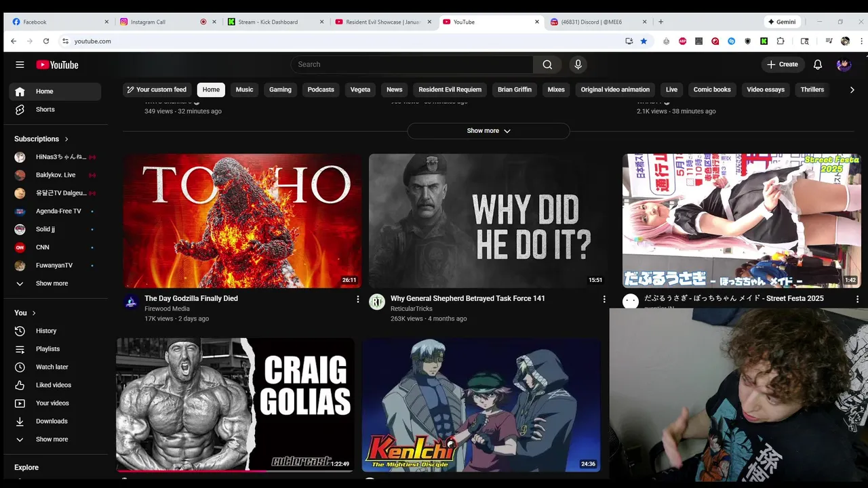
Task: Expand Show more under You section
Action: click(55, 439)
